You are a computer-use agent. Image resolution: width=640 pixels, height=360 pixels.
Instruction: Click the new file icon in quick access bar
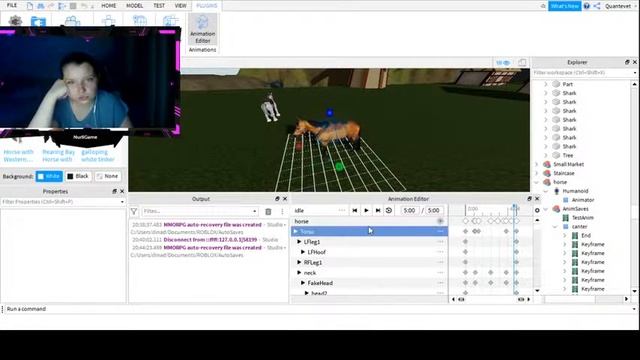coord(30,6)
